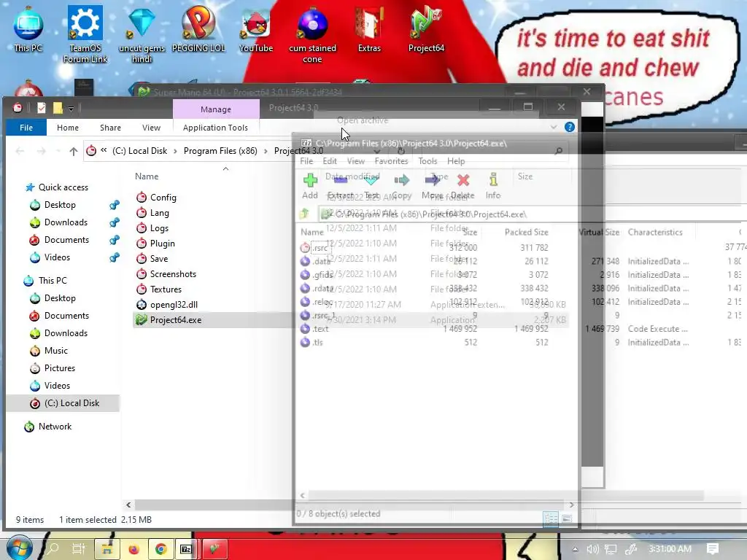Switch to 7-Zip taskbar button
The width and height of the screenshot is (747, 560).
tap(187, 549)
